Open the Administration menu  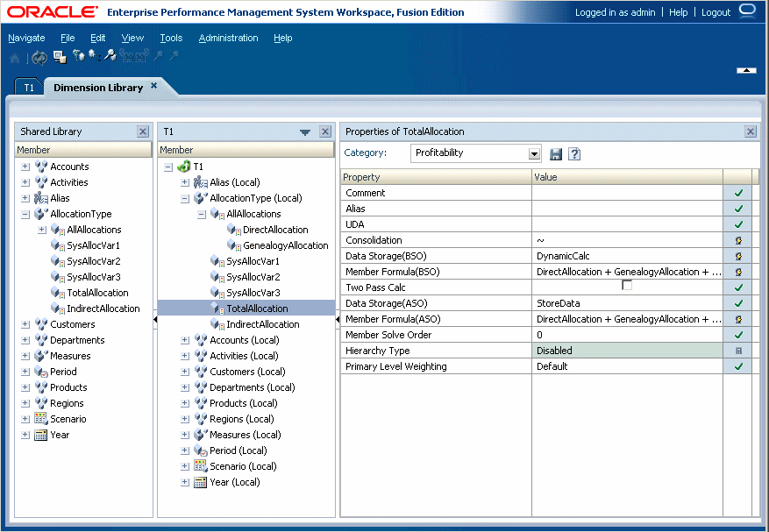tap(228, 38)
